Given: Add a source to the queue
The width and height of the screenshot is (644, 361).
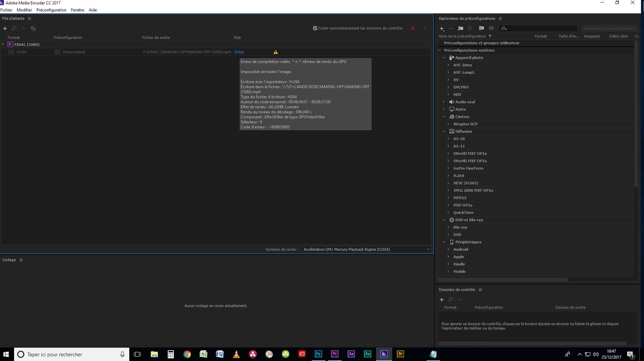Looking at the screenshot, I should (x=5, y=28).
